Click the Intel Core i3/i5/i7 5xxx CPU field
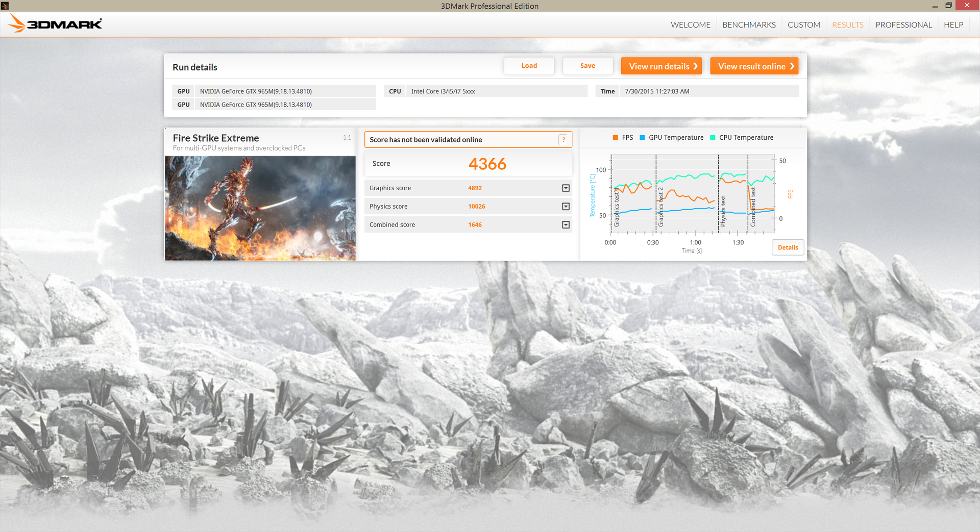This screenshot has height=532, width=980. click(x=497, y=91)
